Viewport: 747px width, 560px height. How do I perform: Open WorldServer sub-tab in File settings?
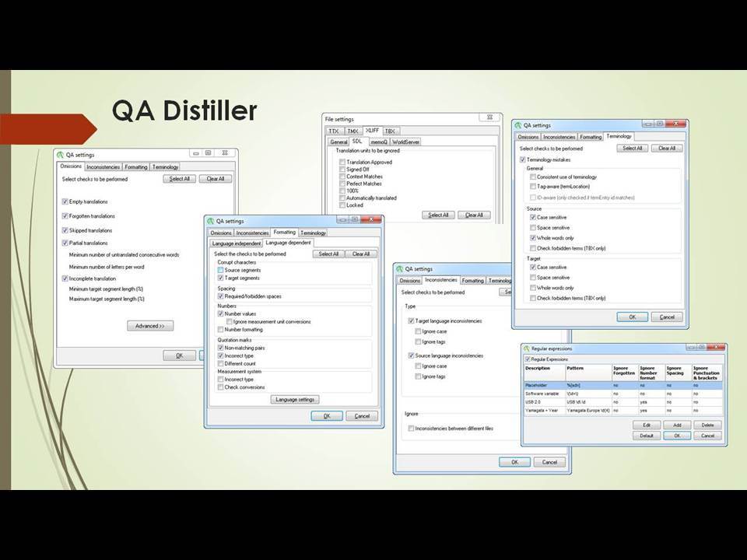[x=406, y=142]
